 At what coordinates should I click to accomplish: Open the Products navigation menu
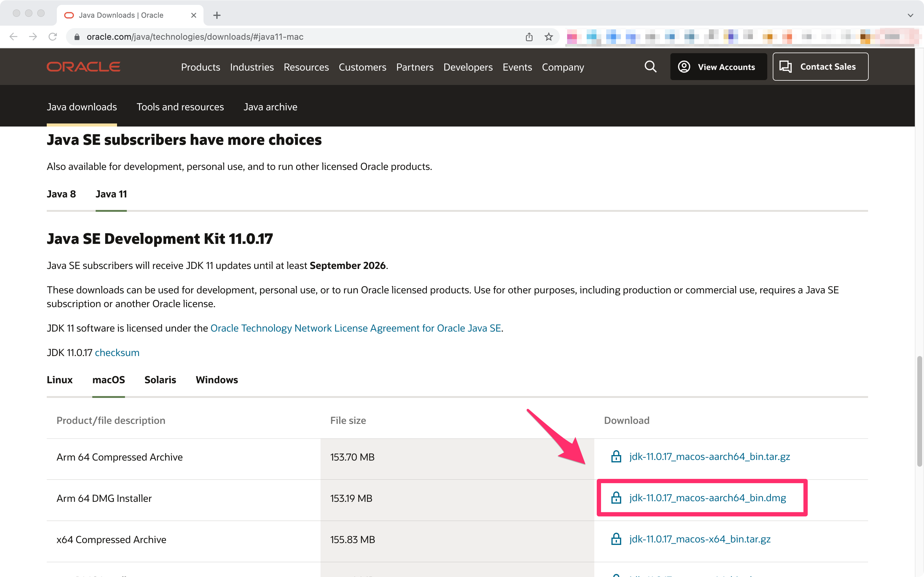click(x=200, y=67)
